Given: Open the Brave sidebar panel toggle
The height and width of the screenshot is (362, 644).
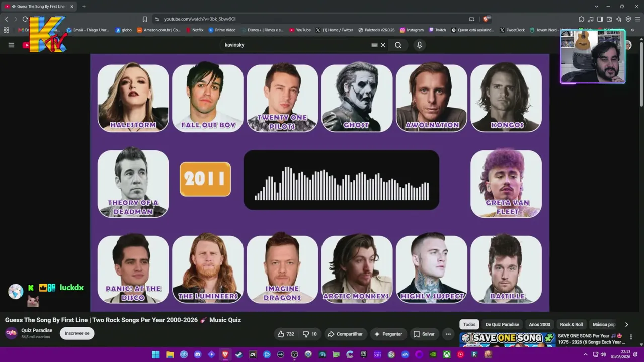Looking at the screenshot, I should coord(600,19).
